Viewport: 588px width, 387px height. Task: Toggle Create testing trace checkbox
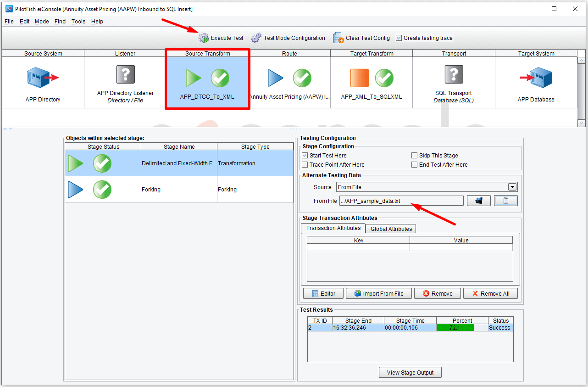click(399, 38)
